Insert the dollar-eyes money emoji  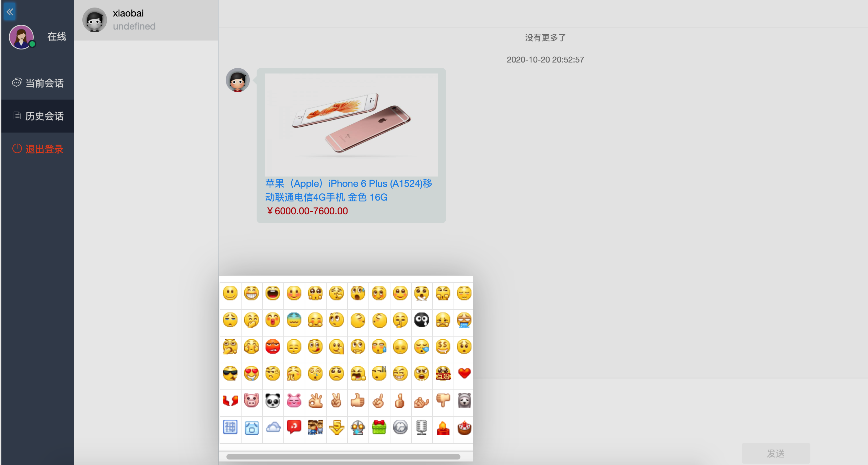(443, 347)
